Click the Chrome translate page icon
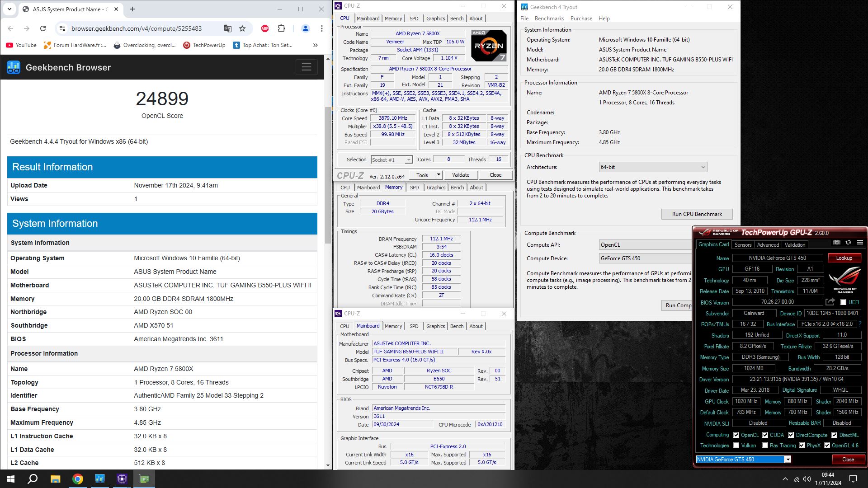This screenshot has height=488, width=868. [228, 28]
